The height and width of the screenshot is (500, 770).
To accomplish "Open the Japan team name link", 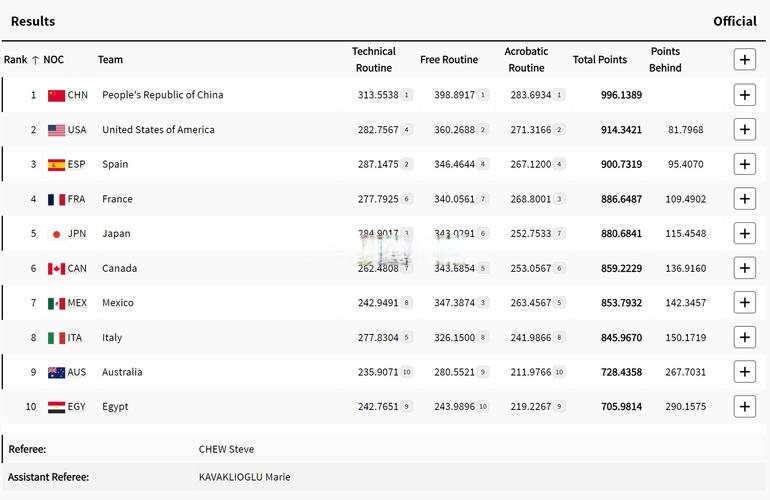I will point(116,234).
